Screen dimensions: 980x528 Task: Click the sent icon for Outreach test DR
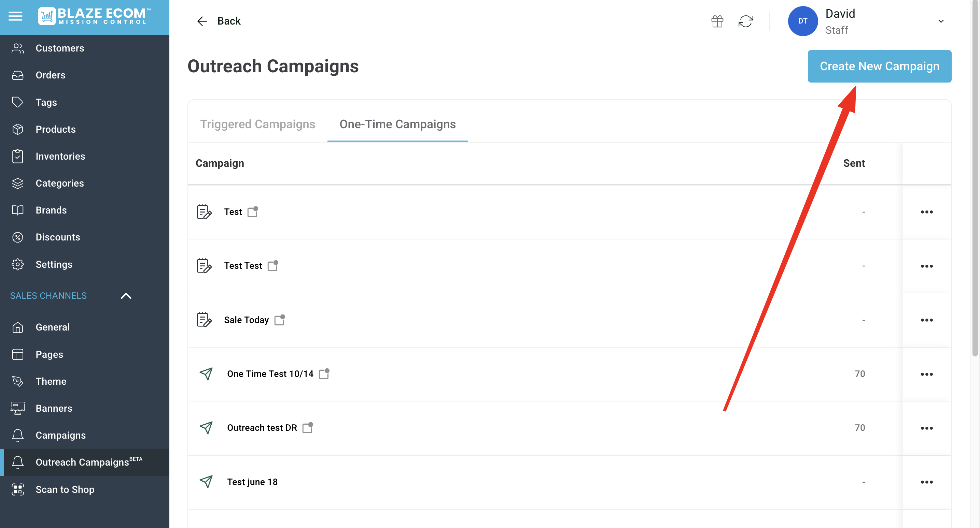[x=206, y=428]
